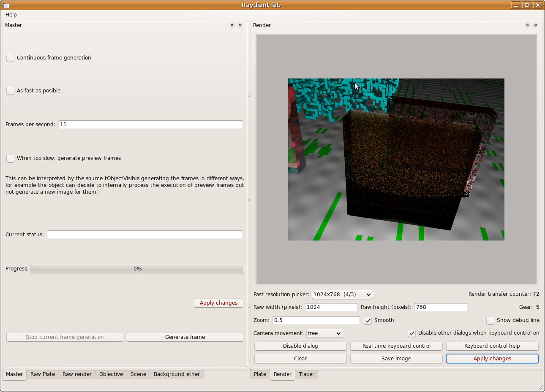This screenshot has height=392, width=545.
Task: Float the Render dock panel
Action: [527, 25]
